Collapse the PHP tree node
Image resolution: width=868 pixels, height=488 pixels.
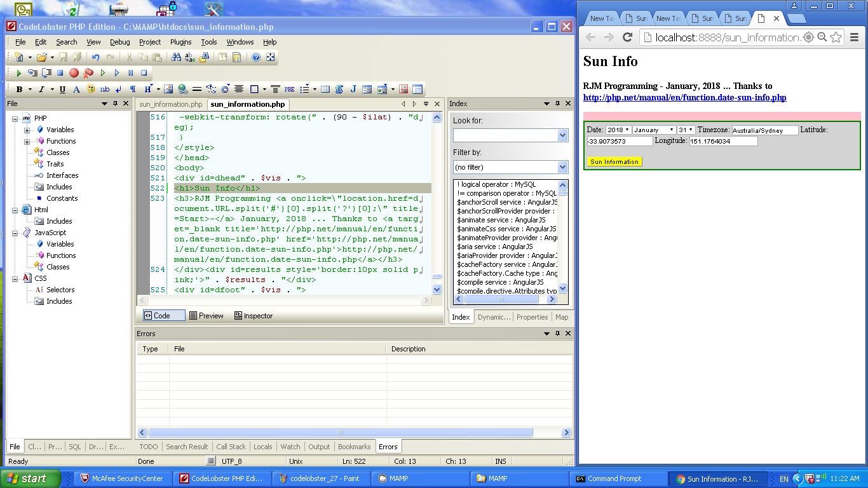click(15, 118)
